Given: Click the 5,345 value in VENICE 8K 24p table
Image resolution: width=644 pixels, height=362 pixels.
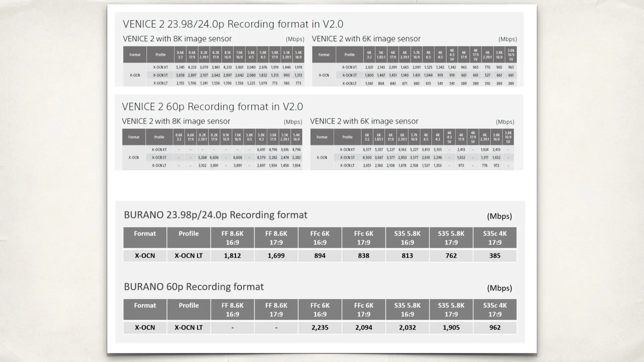Looking at the screenshot, I should click(x=180, y=67).
